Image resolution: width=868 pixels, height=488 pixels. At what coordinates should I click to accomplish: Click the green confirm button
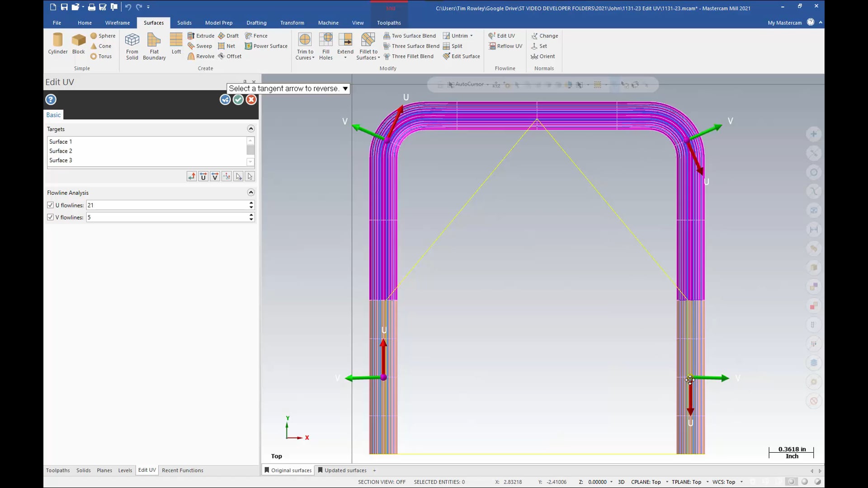238,99
